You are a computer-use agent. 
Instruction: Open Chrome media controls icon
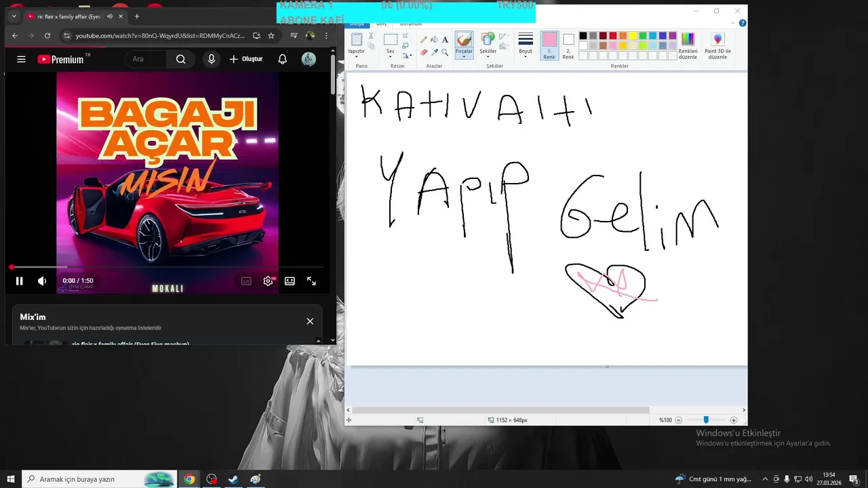coord(294,35)
